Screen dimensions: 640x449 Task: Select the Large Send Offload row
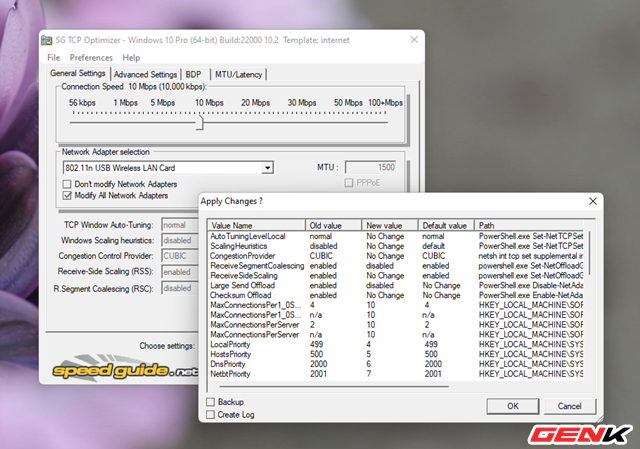coord(396,285)
